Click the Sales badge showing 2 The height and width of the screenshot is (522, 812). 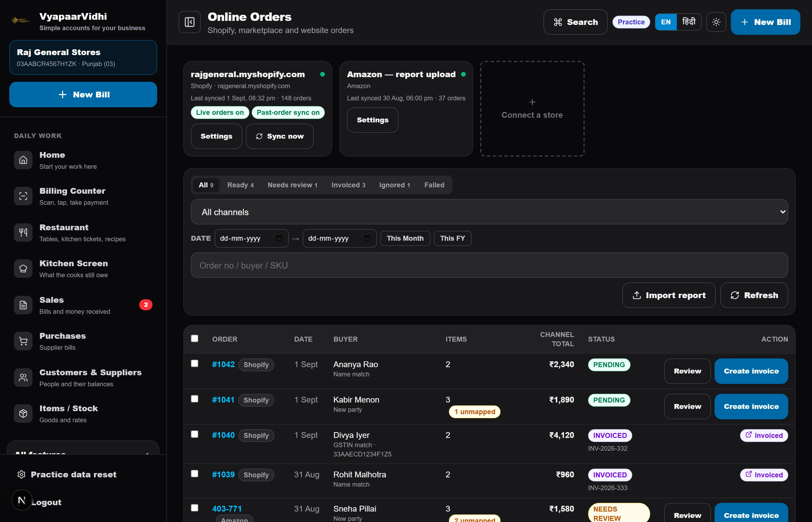coord(146,305)
